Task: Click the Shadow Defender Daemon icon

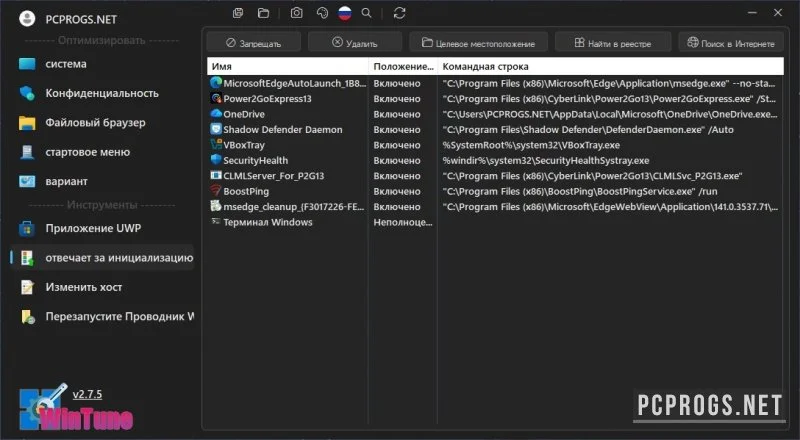Action: pos(216,129)
